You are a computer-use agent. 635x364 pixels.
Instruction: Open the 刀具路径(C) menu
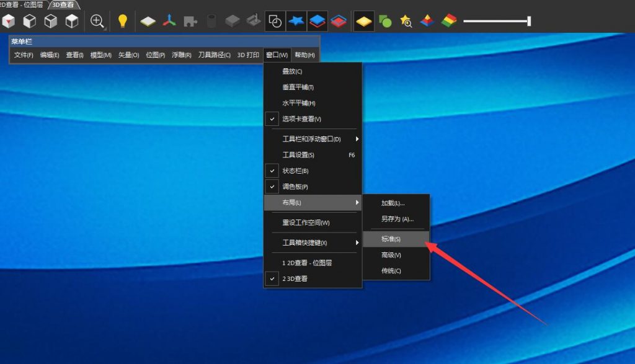point(214,55)
